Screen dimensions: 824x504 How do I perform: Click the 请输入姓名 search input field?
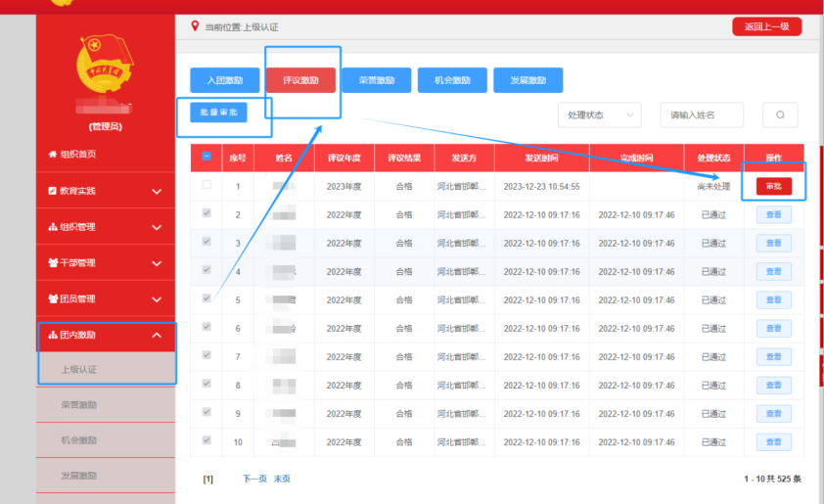click(701, 115)
